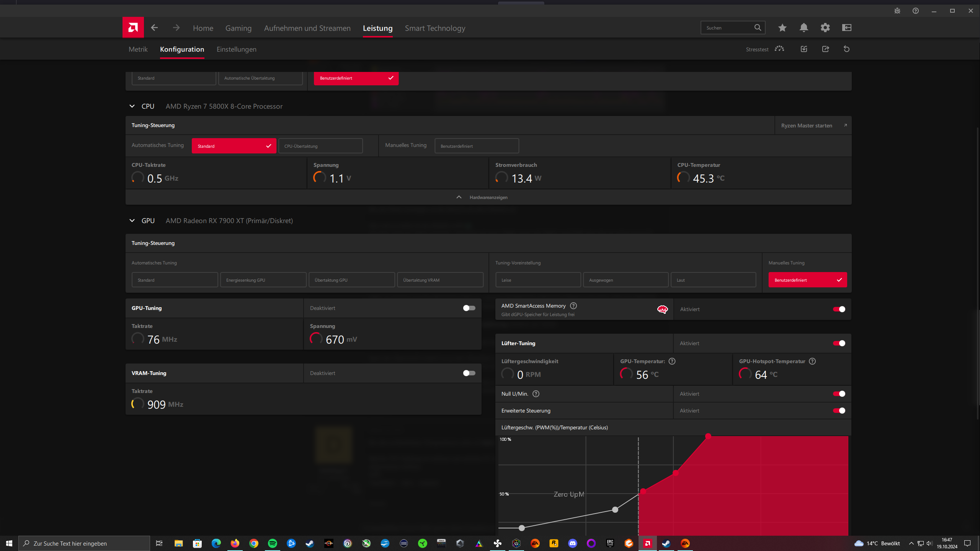Open notifications bell icon

[x=804, y=28]
